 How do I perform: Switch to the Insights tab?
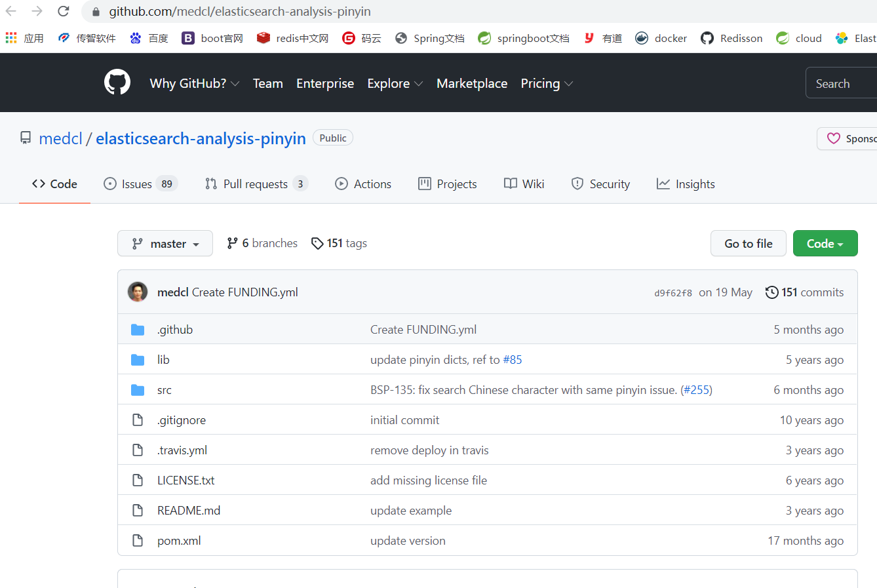(x=686, y=184)
